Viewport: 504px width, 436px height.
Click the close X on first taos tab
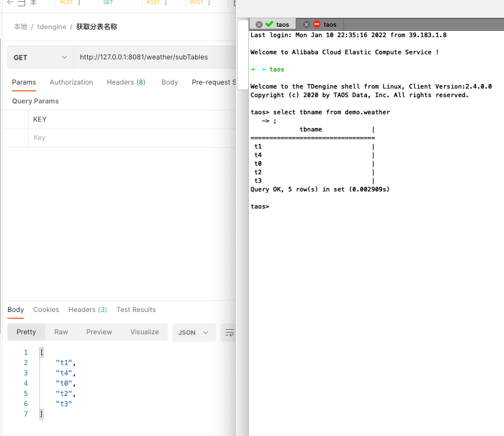(x=259, y=24)
